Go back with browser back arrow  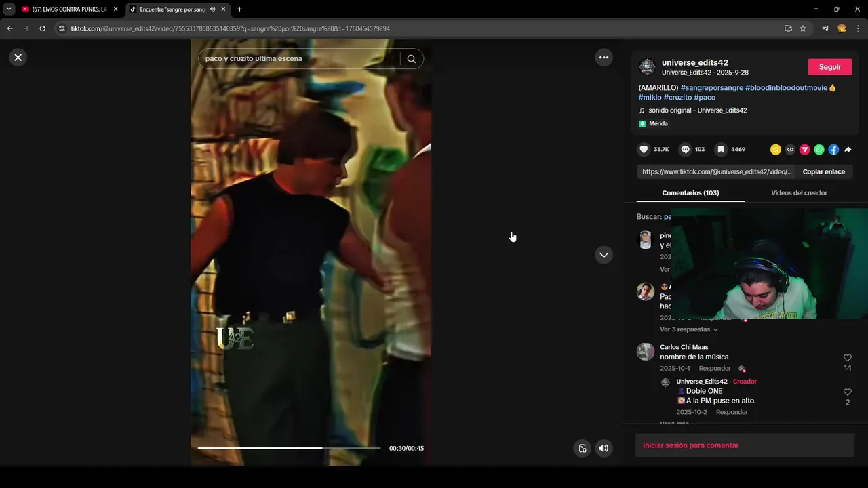(x=9, y=28)
